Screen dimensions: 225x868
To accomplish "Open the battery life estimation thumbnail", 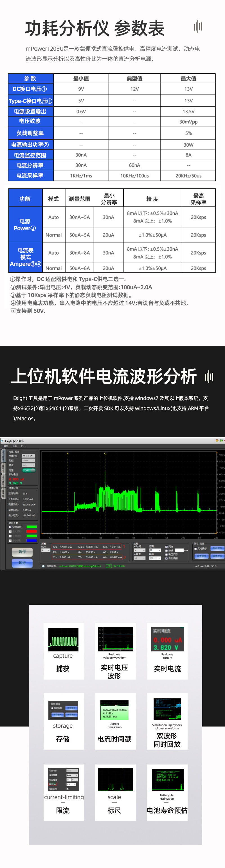I will point(167,779).
